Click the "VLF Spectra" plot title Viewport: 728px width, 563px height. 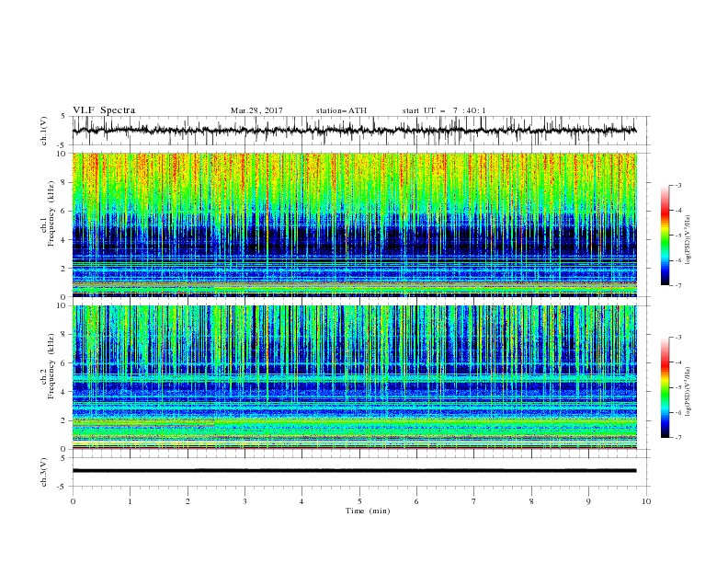[104, 110]
